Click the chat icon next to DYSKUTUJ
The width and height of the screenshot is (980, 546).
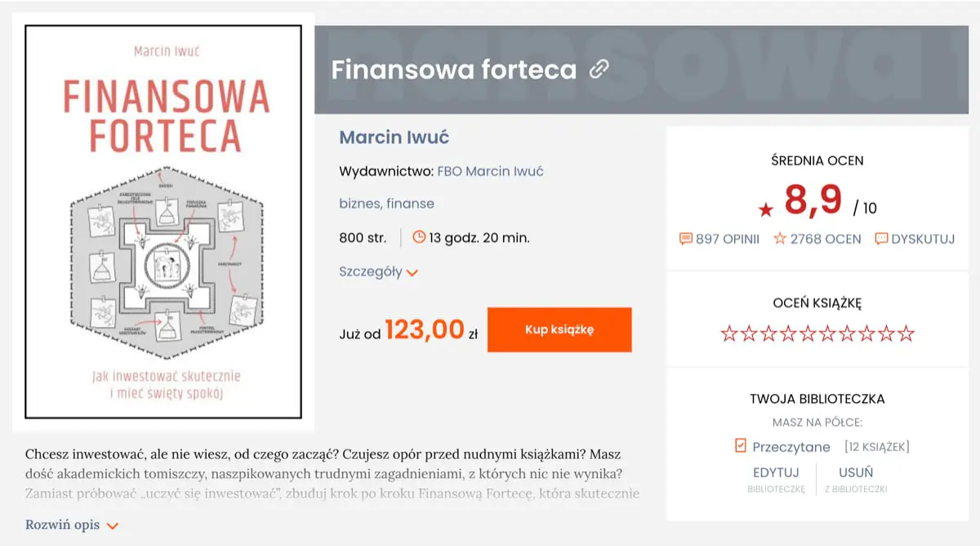coord(881,239)
